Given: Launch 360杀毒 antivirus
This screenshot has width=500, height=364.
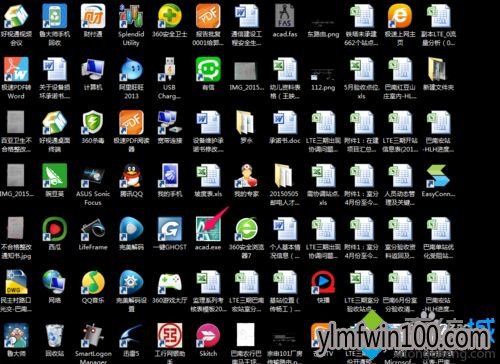Looking at the screenshot, I should (x=93, y=127).
